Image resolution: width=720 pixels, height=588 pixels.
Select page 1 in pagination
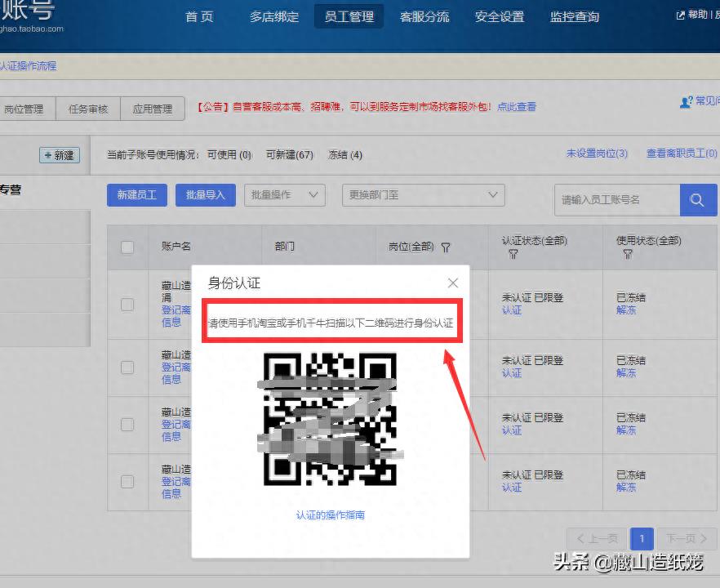[x=642, y=538]
